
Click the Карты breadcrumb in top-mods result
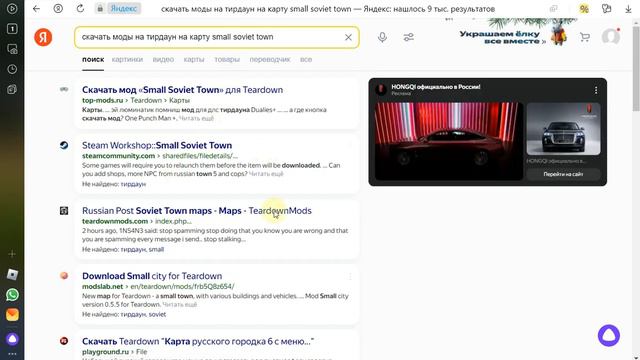coord(180,100)
